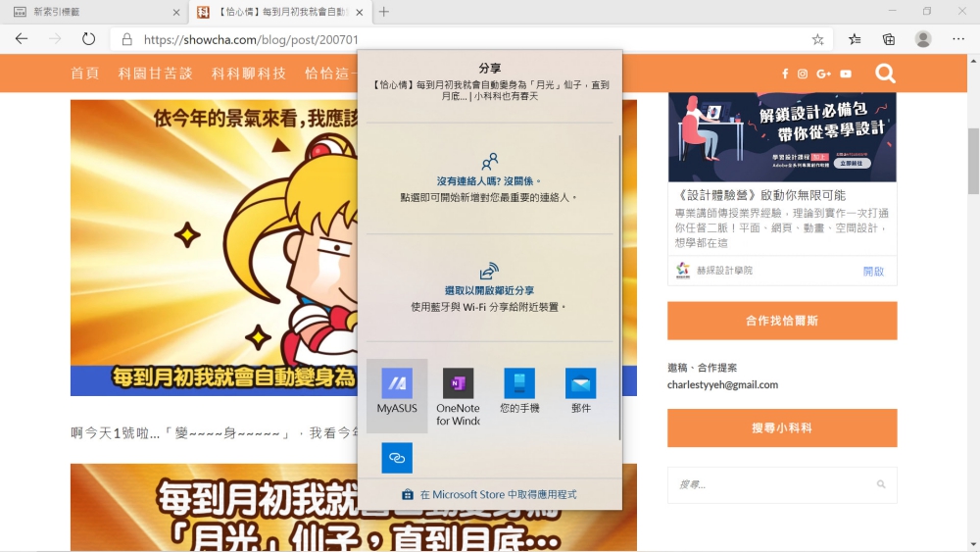Click 沒有連絡人嗎? 沒關係 link
Viewport: 980px width, 552px height.
[489, 181]
